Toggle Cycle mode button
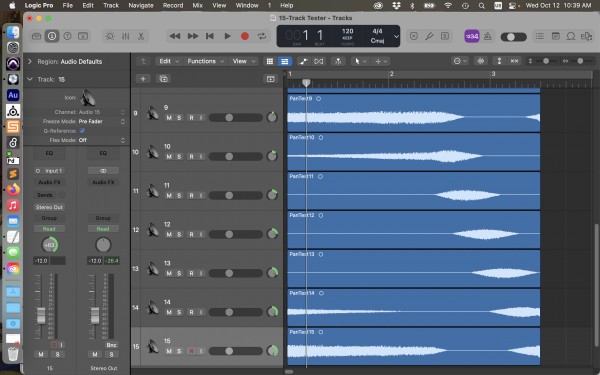 pos(262,36)
